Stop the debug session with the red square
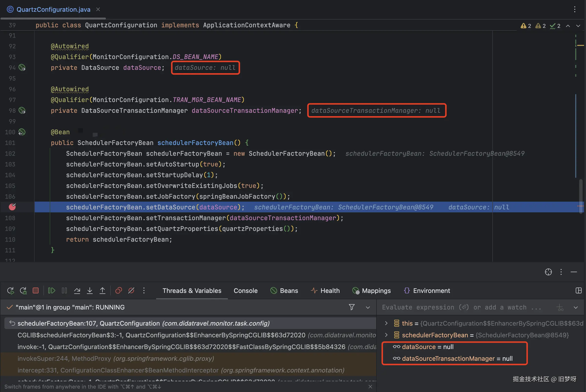 click(x=35, y=290)
